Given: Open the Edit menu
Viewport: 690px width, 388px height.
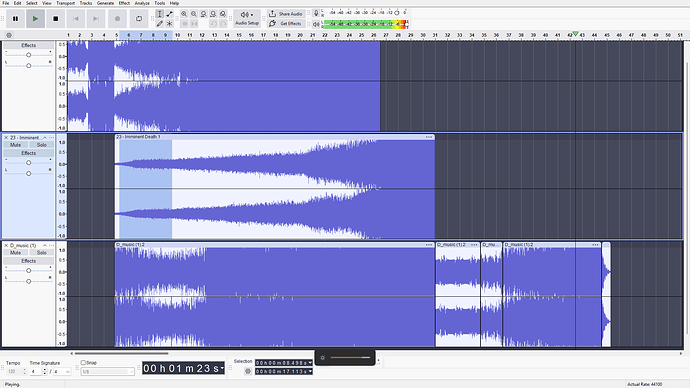Looking at the screenshot, I should tap(18, 3).
